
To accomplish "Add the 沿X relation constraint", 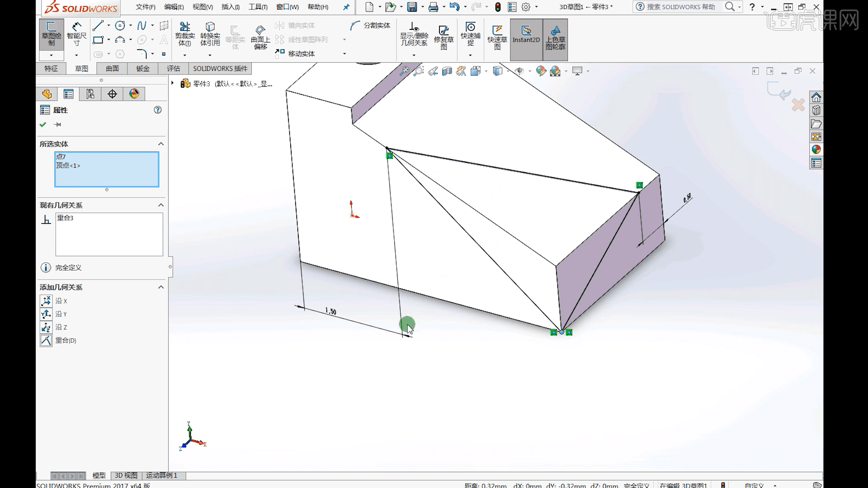I will tap(46, 301).
